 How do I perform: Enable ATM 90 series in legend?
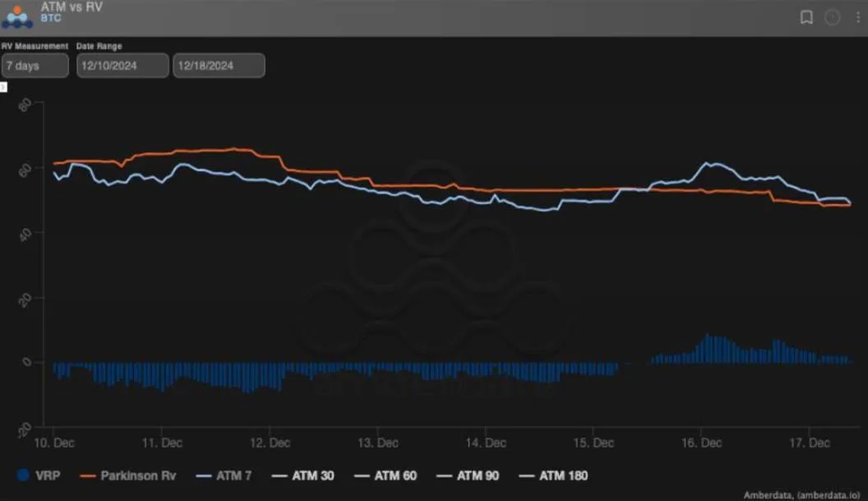coord(468,475)
